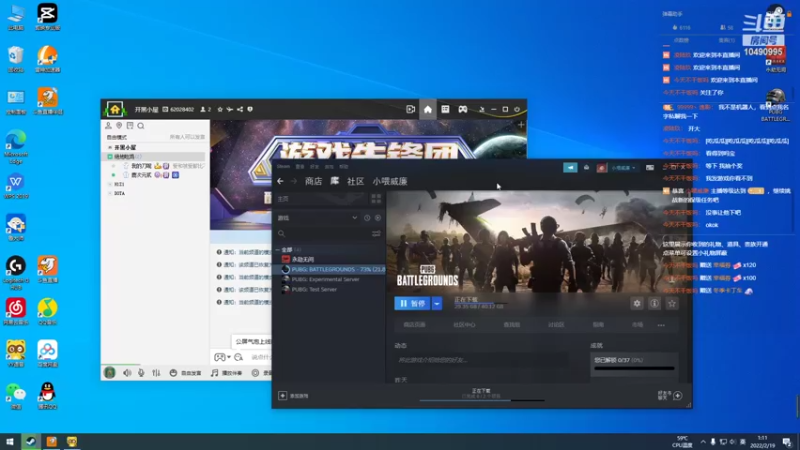Toggle ready-to-play filter icon in Steam library
Screen dimensions: 800x450
(378, 218)
